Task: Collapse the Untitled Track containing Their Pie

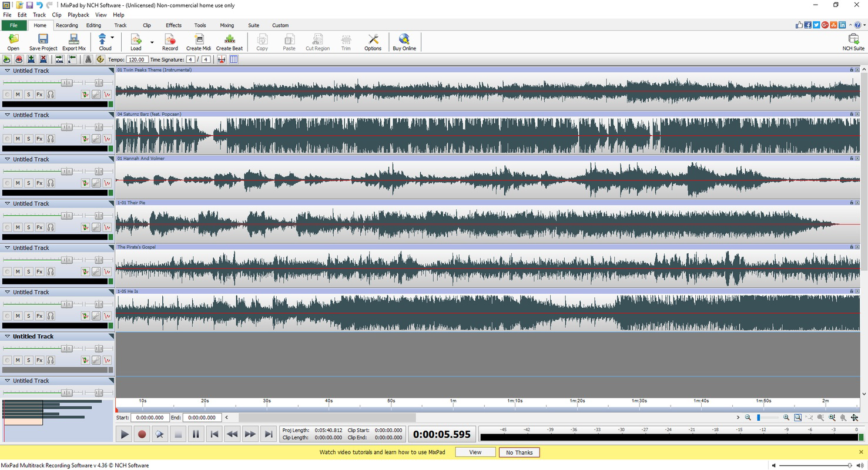Action: point(8,203)
